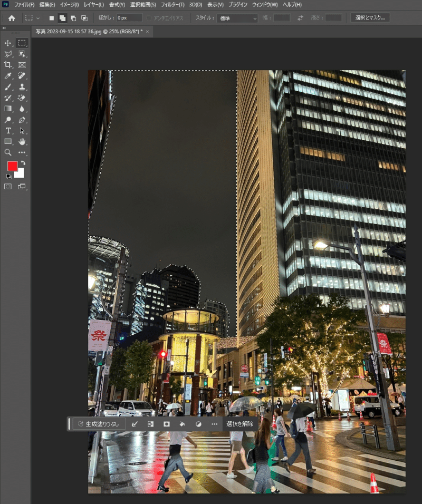
Task: Pick the Eyedropper tool
Action: [8, 76]
